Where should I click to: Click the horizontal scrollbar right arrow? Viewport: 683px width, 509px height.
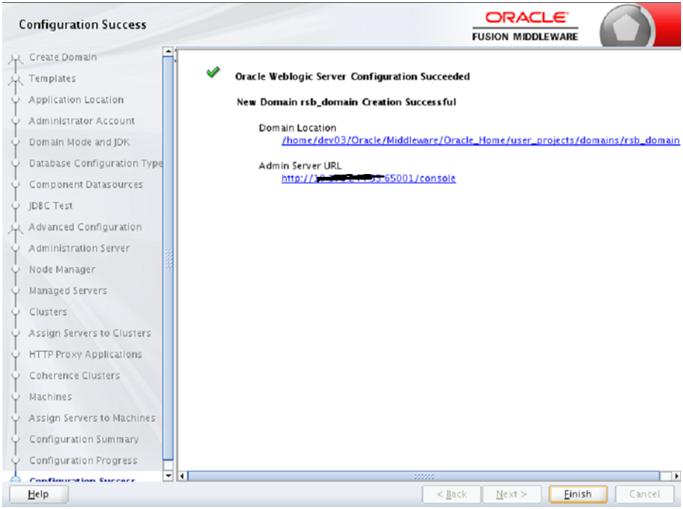(676, 476)
